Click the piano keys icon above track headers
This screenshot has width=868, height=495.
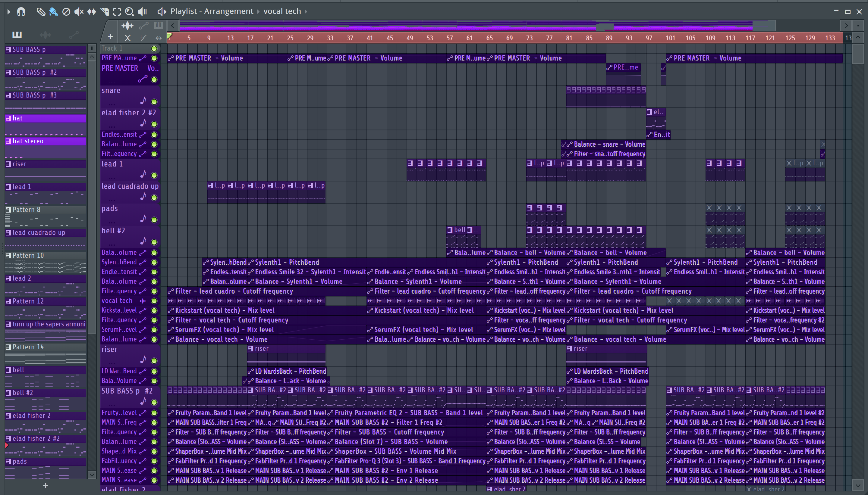click(x=159, y=26)
